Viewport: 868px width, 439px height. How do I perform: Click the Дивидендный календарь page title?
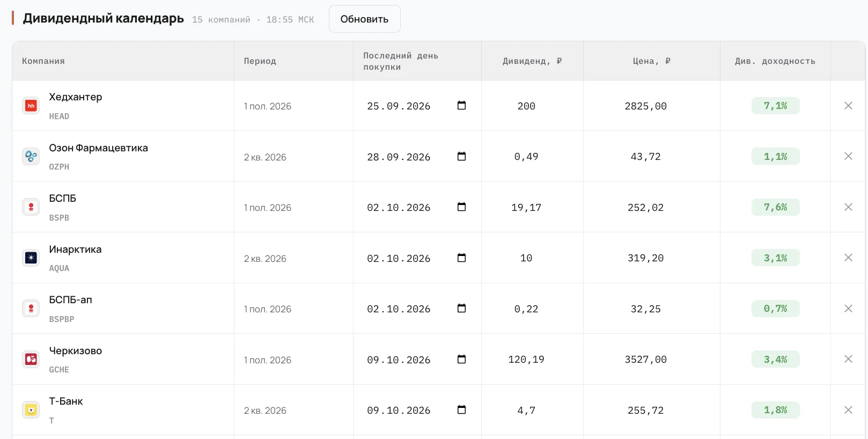[x=104, y=18]
